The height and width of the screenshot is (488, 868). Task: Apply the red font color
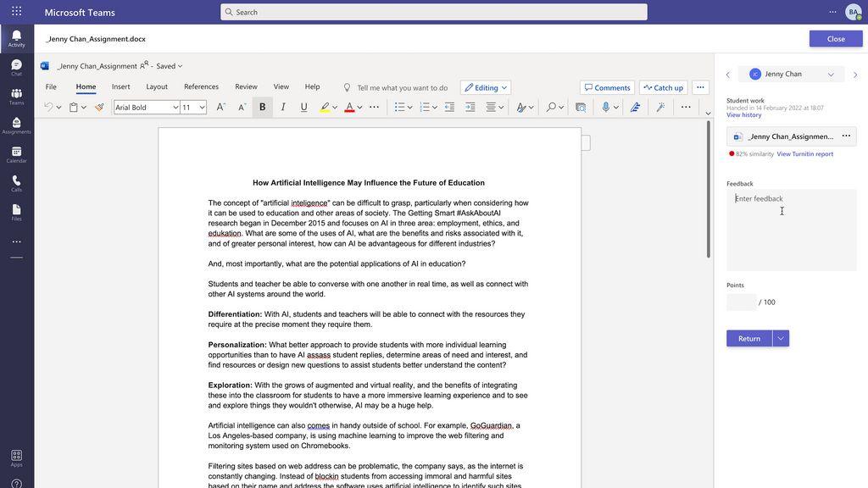(349, 108)
